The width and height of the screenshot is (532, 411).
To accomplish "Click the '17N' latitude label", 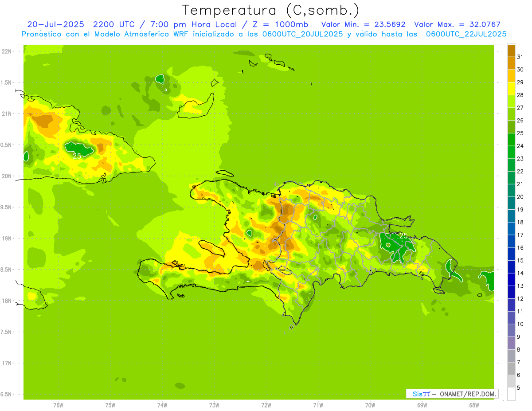I will pyautogui.click(x=7, y=363).
